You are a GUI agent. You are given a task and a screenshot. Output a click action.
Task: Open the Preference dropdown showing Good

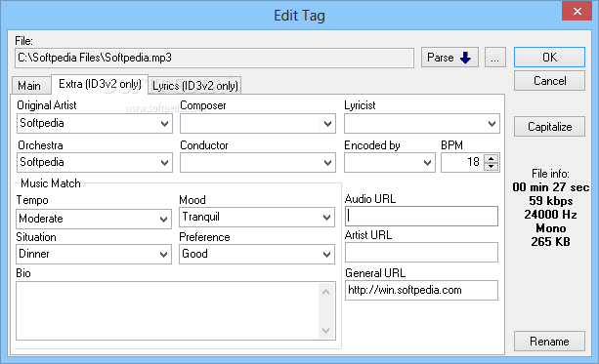pyautogui.click(x=326, y=255)
